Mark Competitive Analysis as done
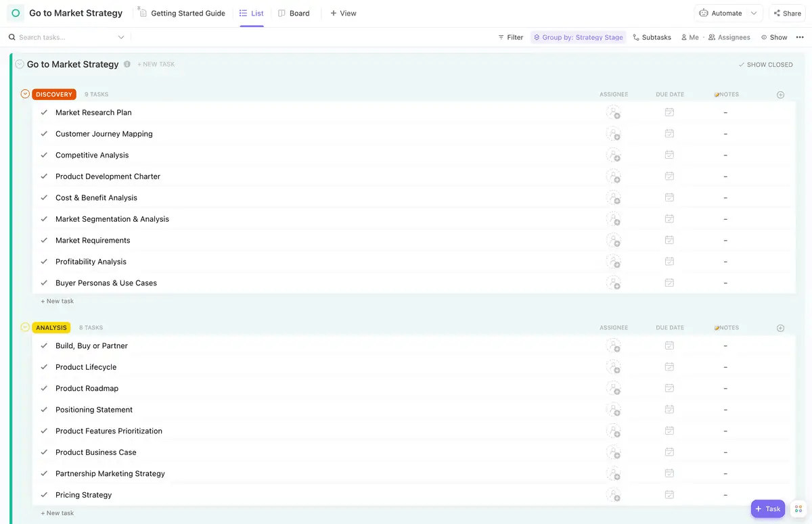The image size is (812, 524). tap(44, 155)
